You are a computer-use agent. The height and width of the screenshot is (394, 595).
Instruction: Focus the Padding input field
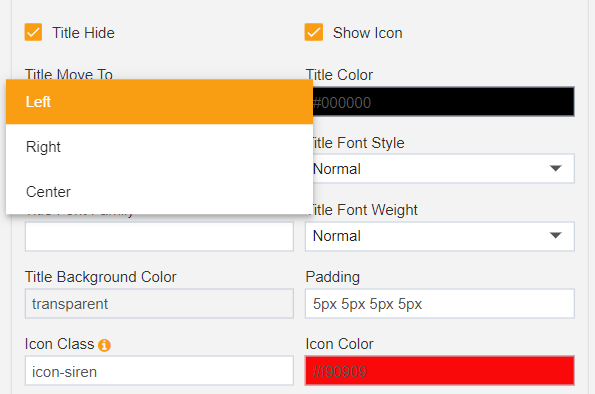point(440,304)
